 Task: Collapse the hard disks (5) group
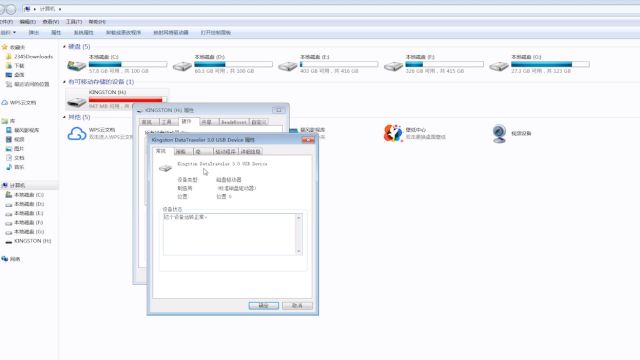click(x=64, y=47)
